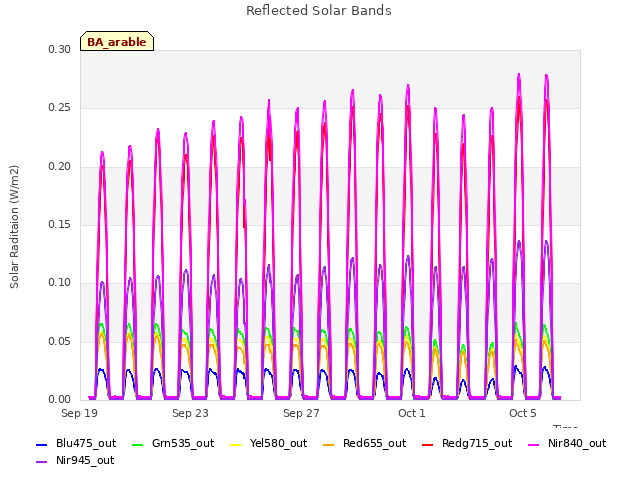The image size is (640, 480).
Task: Toggle the Grn535_out legend entry
Action: click(x=173, y=443)
